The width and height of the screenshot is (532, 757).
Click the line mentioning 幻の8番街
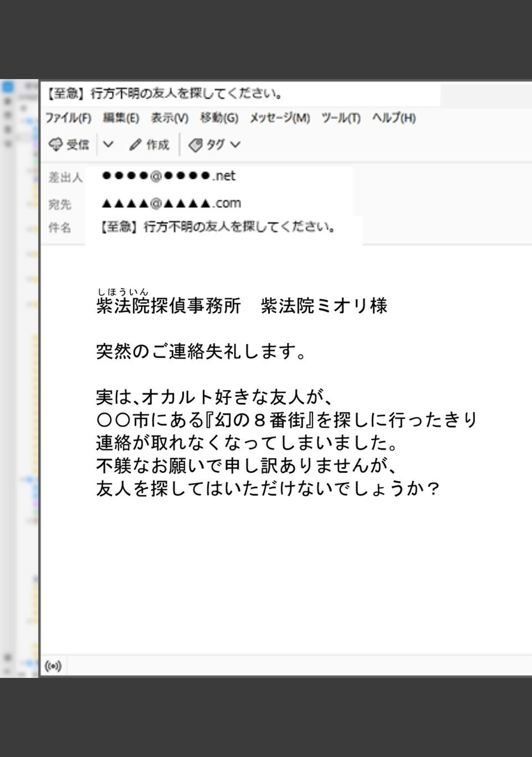(x=287, y=420)
